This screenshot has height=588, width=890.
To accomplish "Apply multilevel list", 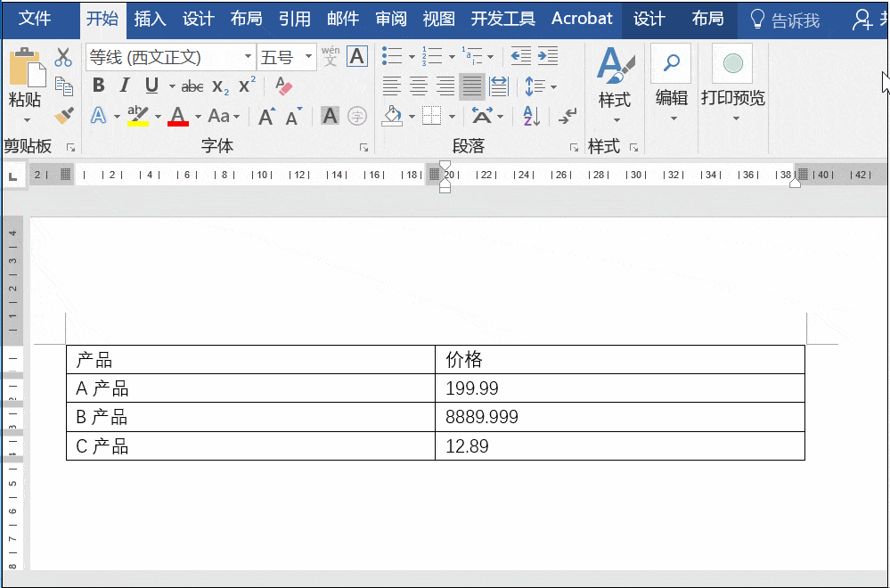I will (x=471, y=56).
